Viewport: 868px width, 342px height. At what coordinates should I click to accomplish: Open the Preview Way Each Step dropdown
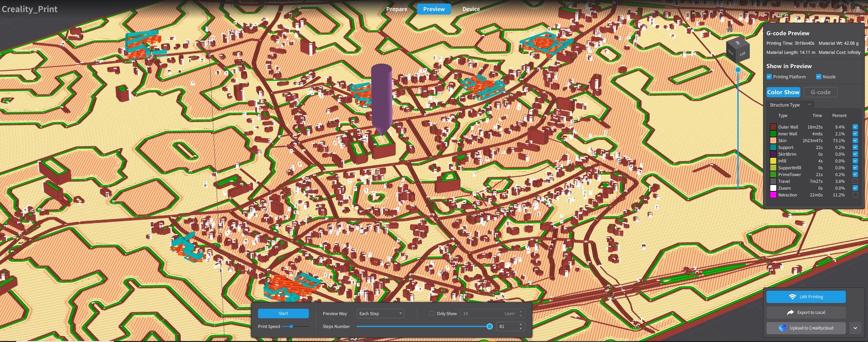[x=380, y=313]
